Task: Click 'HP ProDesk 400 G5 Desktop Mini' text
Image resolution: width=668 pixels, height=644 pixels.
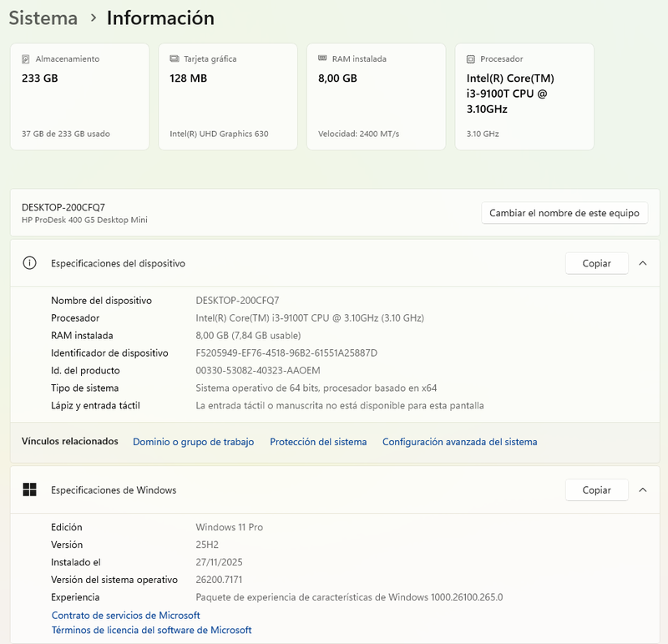Action: [85, 220]
